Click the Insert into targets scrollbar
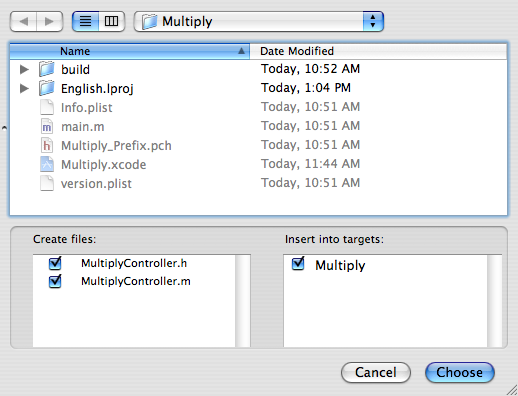Image resolution: width=518 pixels, height=396 pixels. (x=494, y=301)
